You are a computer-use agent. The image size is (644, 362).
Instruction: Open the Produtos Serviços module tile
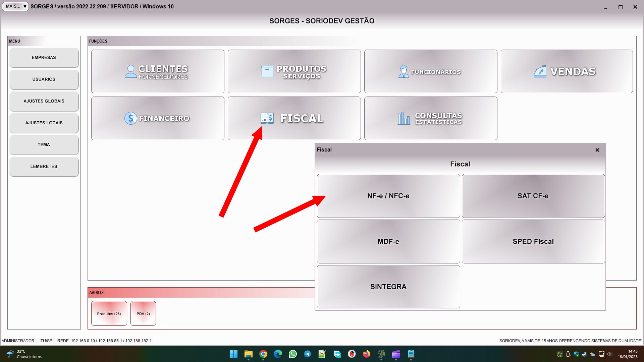pyautogui.click(x=294, y=71)
